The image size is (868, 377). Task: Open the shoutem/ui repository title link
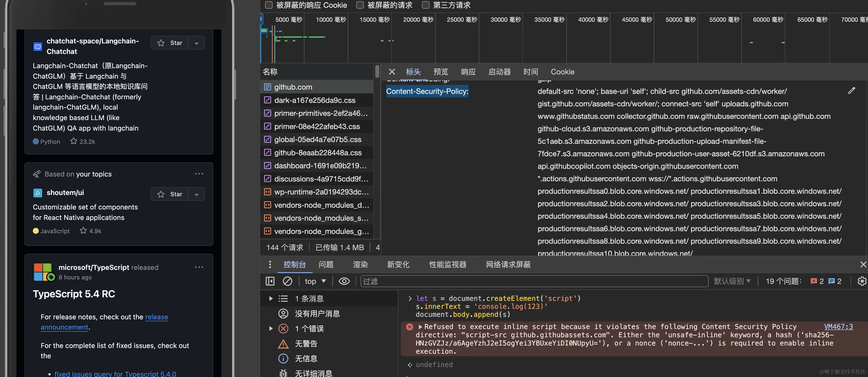point(65,193)
